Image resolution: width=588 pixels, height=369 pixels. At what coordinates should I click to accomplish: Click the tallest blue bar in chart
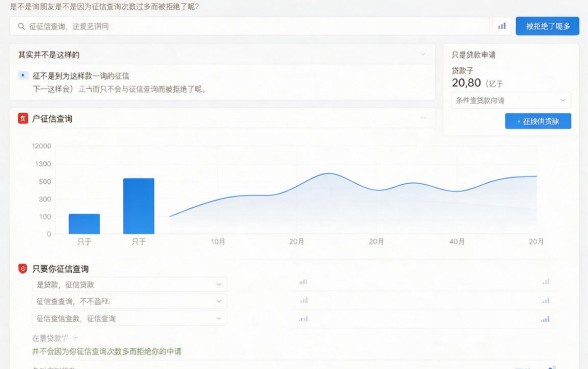coord(138,206)
